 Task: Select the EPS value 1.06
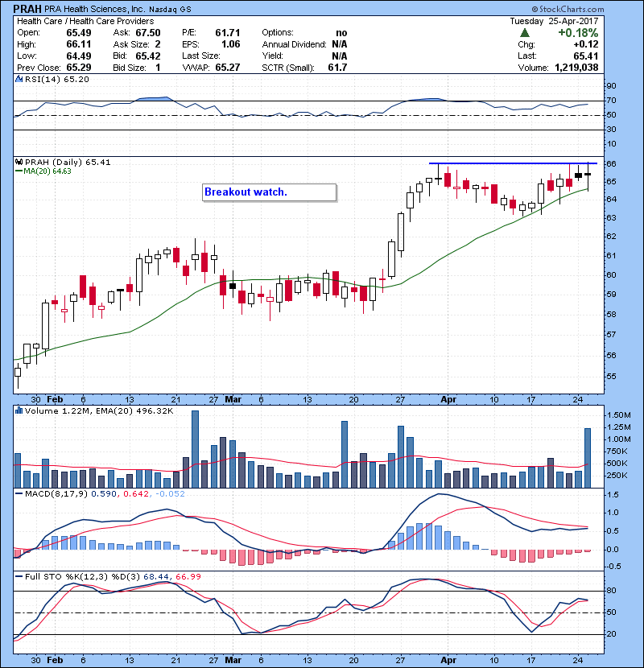click(230, 44)
